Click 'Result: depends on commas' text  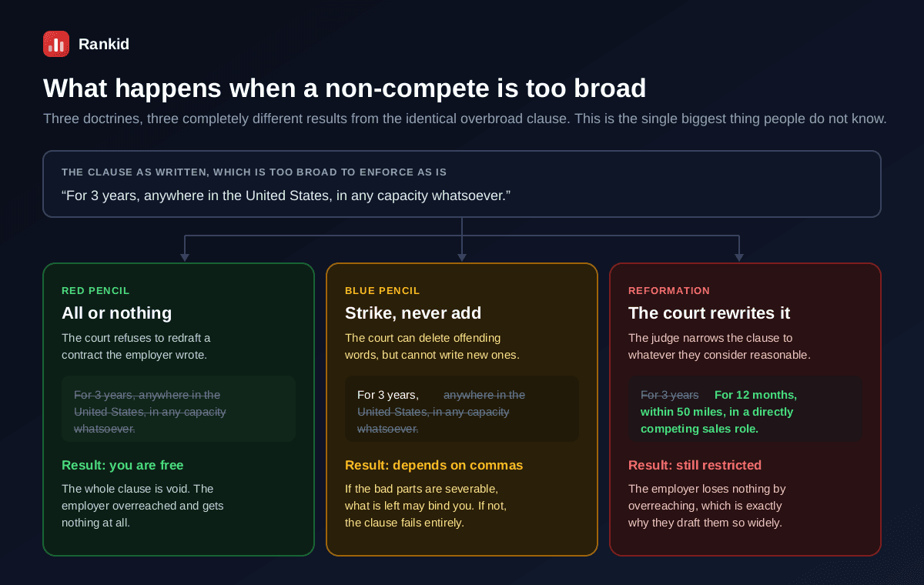pyautogui.click(x=434, y=466)
